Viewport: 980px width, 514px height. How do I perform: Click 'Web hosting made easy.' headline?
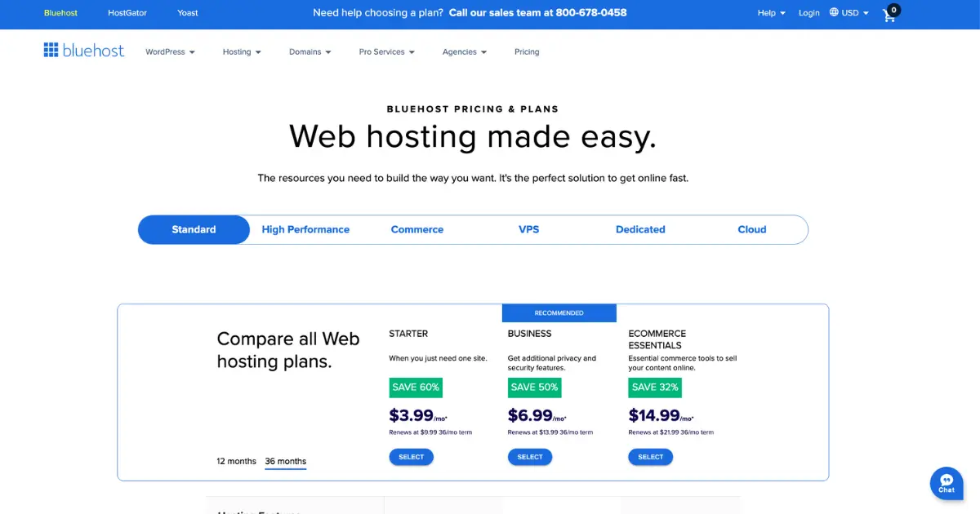pos(473,136)
